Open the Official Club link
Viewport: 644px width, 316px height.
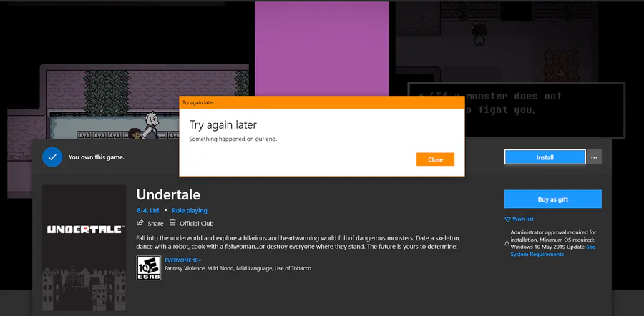tap(196, 224)
